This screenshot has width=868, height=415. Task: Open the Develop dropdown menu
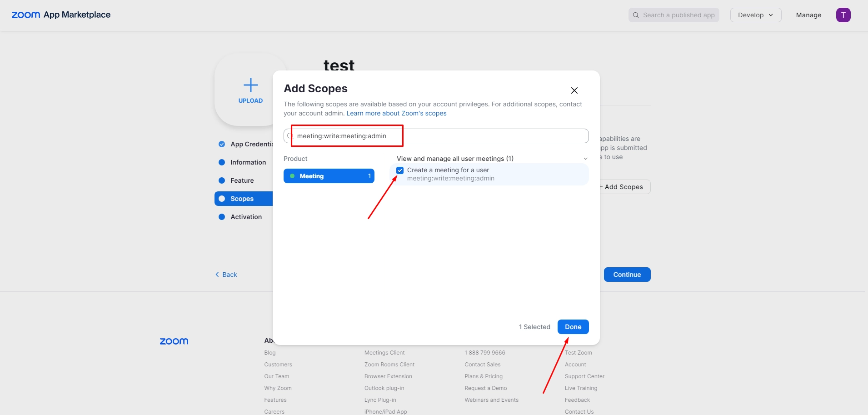(755, 15)
